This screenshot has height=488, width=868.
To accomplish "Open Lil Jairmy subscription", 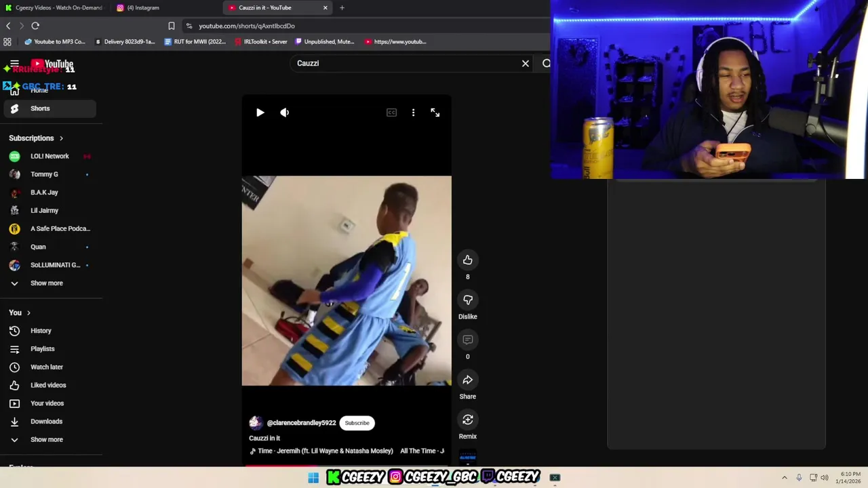I will [50, 210].
